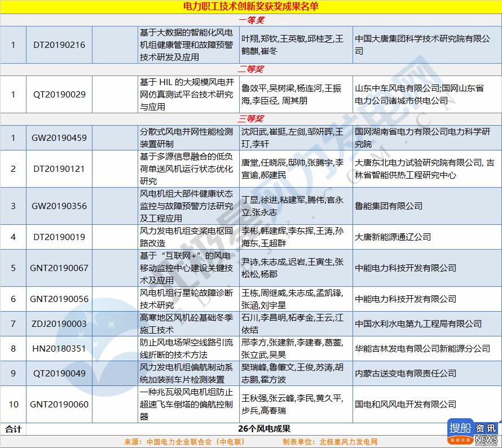The width and height of the screenshot is (502, 448).
Task: Select project title 一种兆瓦级风电机组防止超速飞车
Action: click(186, 404)
